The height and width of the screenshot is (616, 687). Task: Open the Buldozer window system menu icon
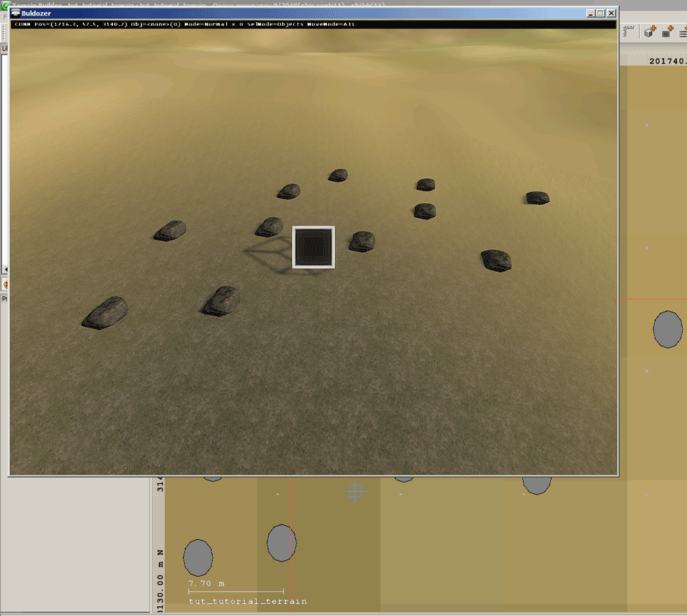point(15,13)
